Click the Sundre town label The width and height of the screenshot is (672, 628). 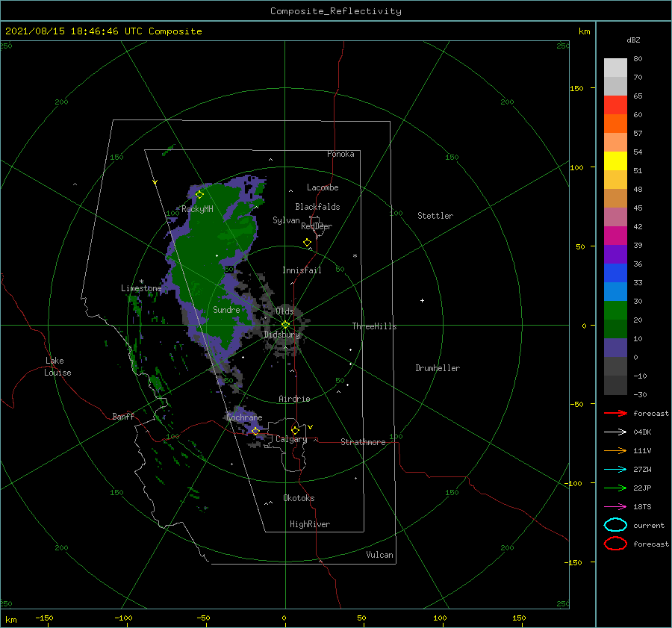pos(226,309)
